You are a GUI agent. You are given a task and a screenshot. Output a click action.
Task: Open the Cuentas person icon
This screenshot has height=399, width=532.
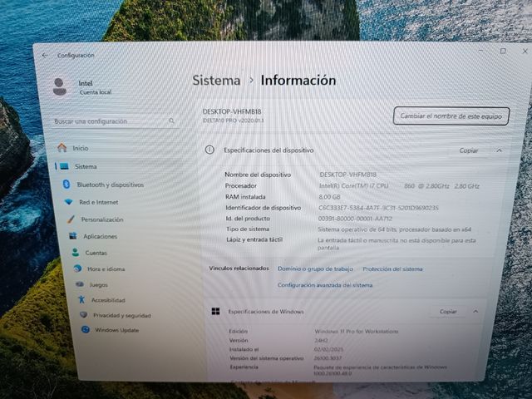point(76,253)
